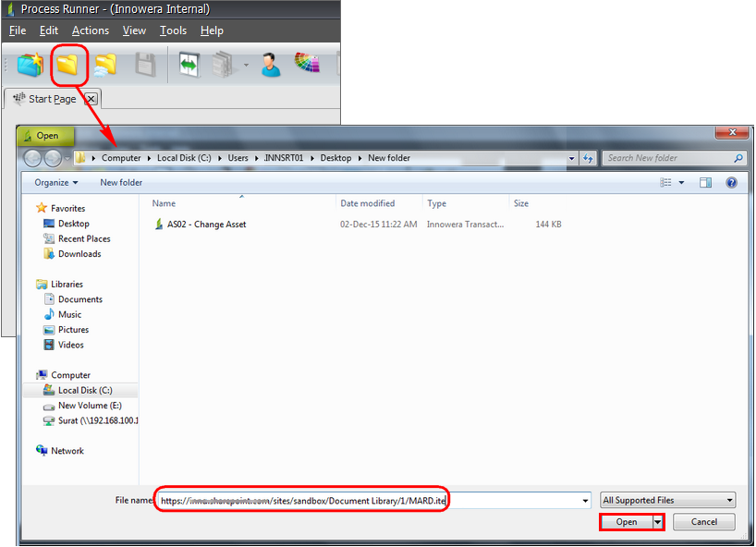Click the open folder icon in toolbar
The height and width of the screenshot is (547, 756).
coord(68,66)
